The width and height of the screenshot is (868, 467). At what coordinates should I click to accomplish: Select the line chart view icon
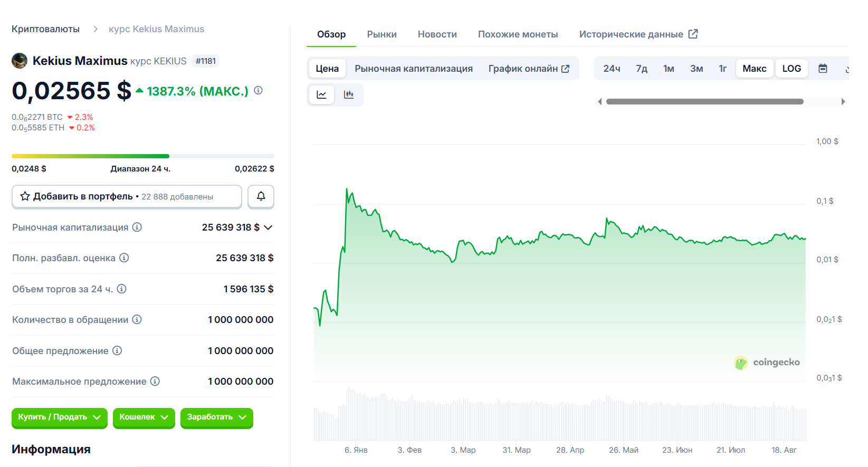click(321, 94)
